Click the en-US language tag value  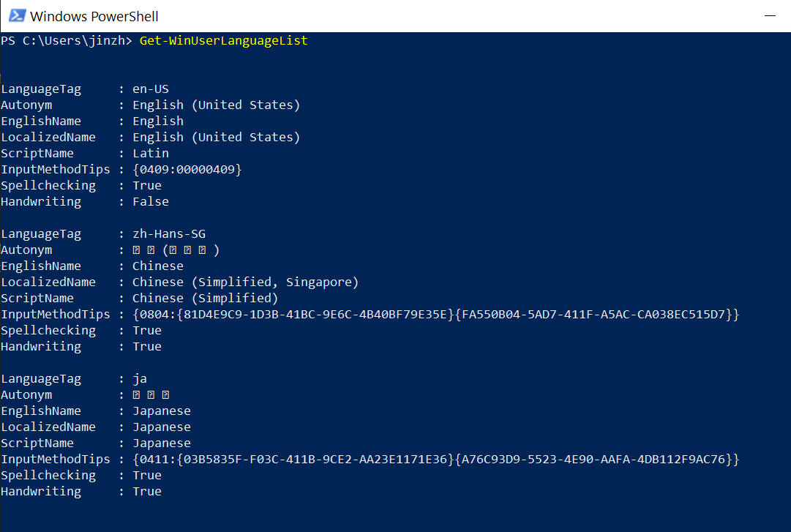click(x=151, y=89)
